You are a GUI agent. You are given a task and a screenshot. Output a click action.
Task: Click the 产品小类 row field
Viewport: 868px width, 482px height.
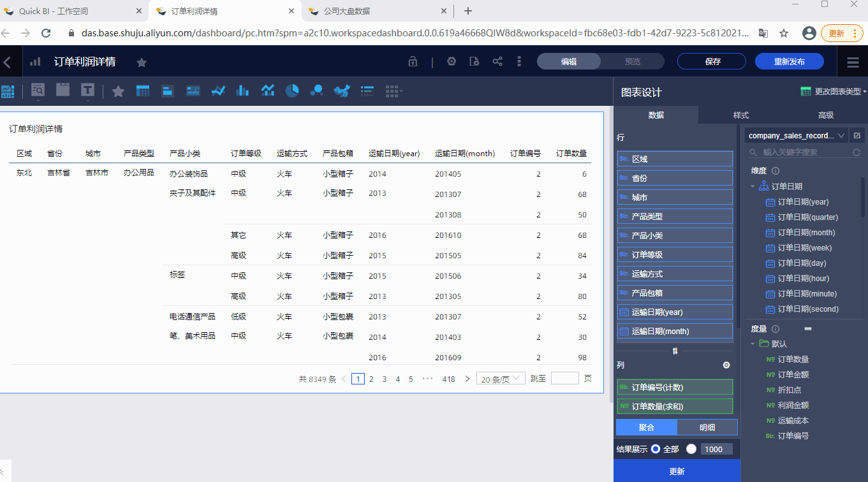click(675, 235)
